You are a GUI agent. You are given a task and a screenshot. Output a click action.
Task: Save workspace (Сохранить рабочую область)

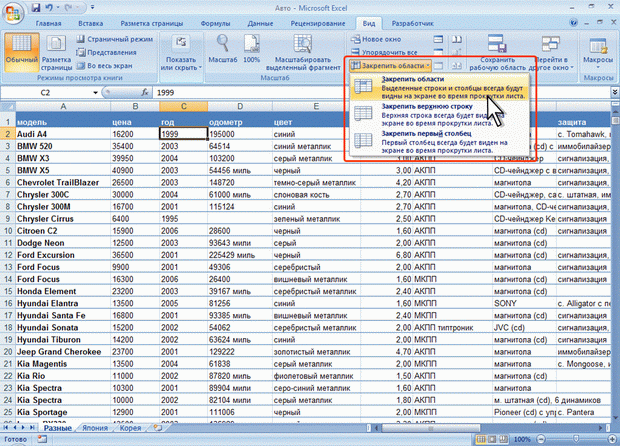click(x=497, y=53)
